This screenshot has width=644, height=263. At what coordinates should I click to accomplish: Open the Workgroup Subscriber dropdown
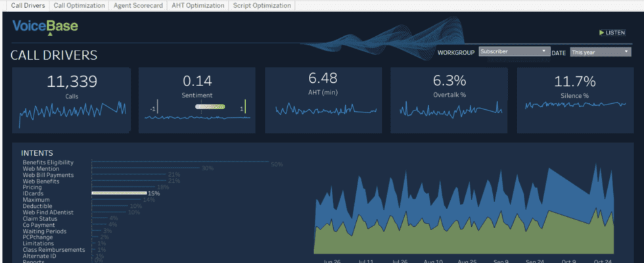point(513,51)
